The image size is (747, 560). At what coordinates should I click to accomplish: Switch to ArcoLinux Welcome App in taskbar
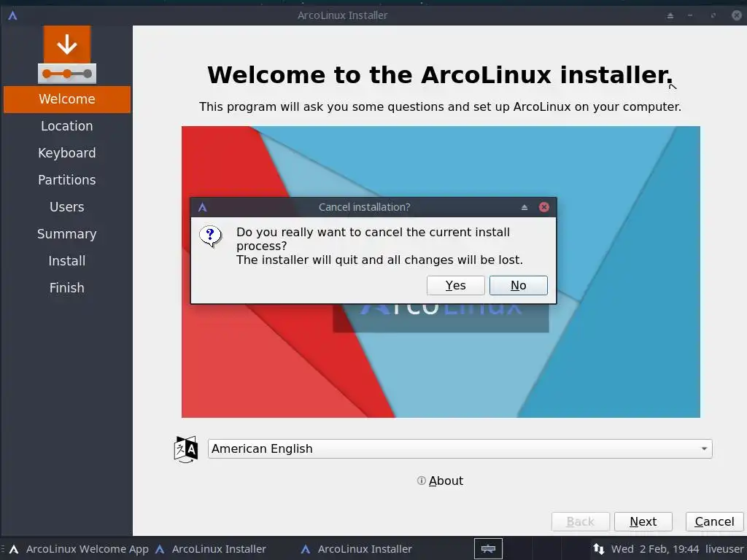[x=79, y=549]
